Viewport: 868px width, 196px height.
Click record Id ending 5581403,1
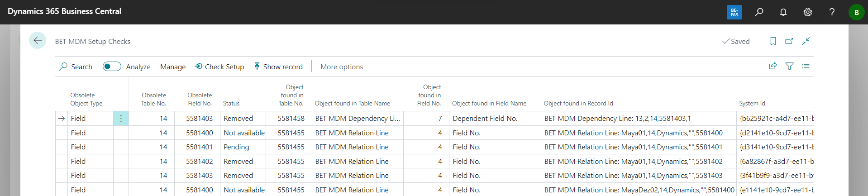(x=639, y=119)
